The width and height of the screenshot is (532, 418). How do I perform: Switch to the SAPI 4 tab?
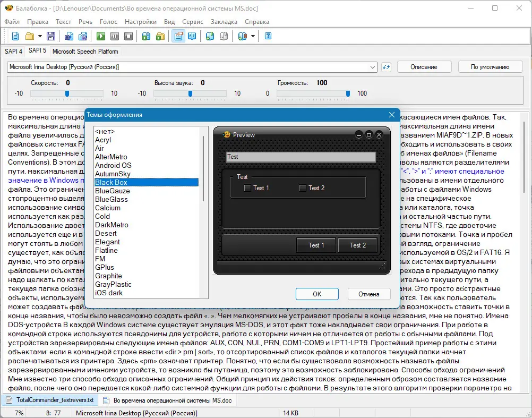(x=14, y=51)
